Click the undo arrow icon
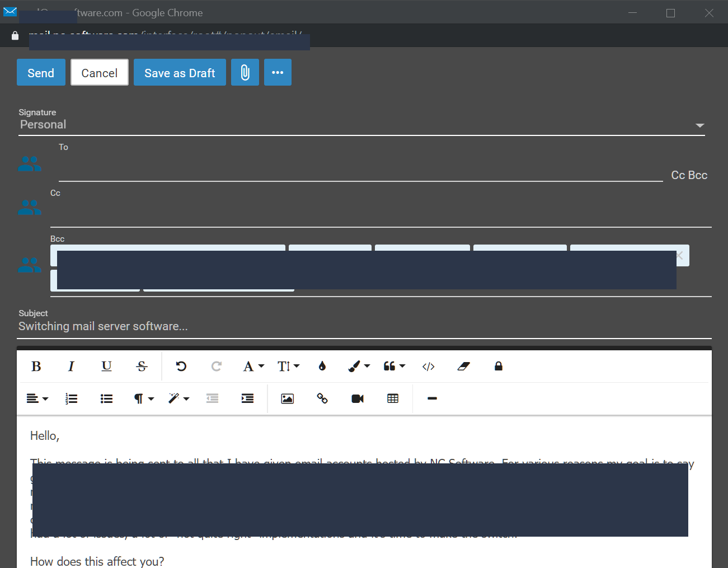The width and height of the screenshot is (728, 568). 181,367
